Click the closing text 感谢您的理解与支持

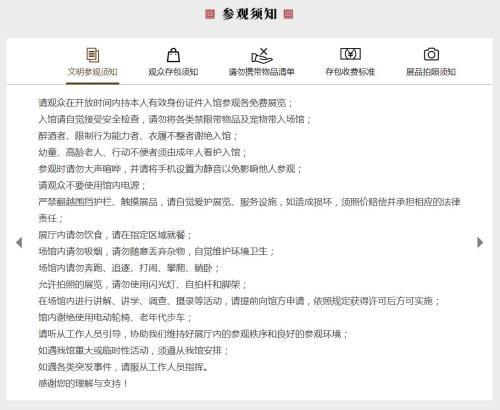click(83, 383)
